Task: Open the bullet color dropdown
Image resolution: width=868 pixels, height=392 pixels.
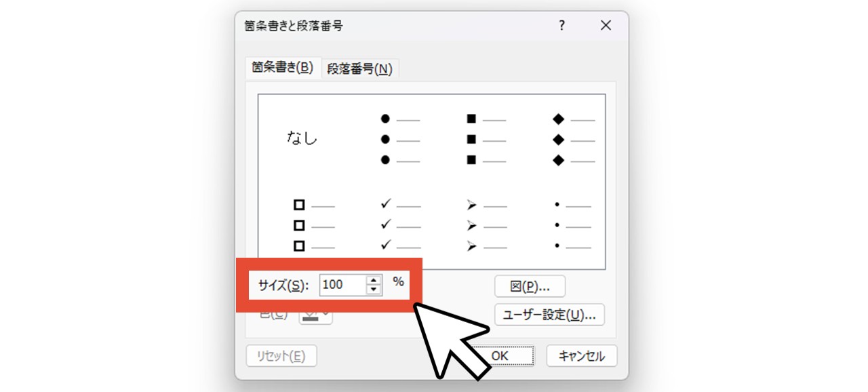Action: 316,316
